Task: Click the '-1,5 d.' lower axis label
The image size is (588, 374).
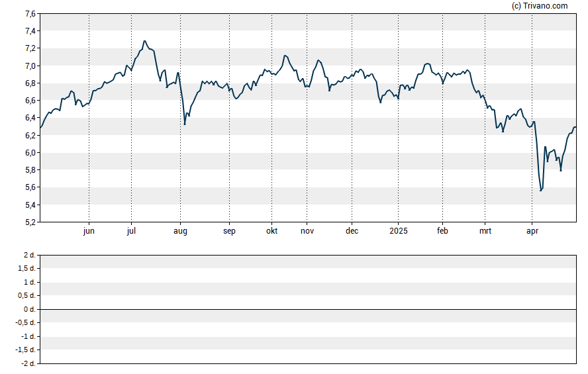Action: tap(25, 350)
